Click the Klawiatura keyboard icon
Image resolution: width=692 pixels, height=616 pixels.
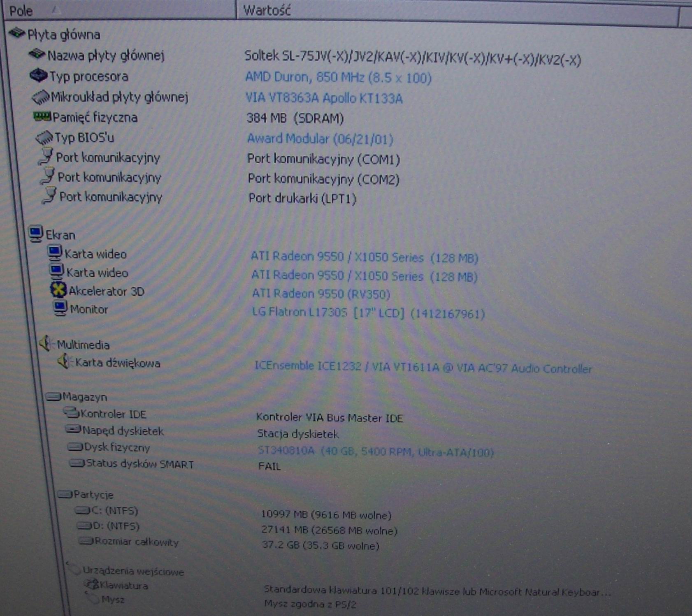pyautogui.click(x=91, y=584)
